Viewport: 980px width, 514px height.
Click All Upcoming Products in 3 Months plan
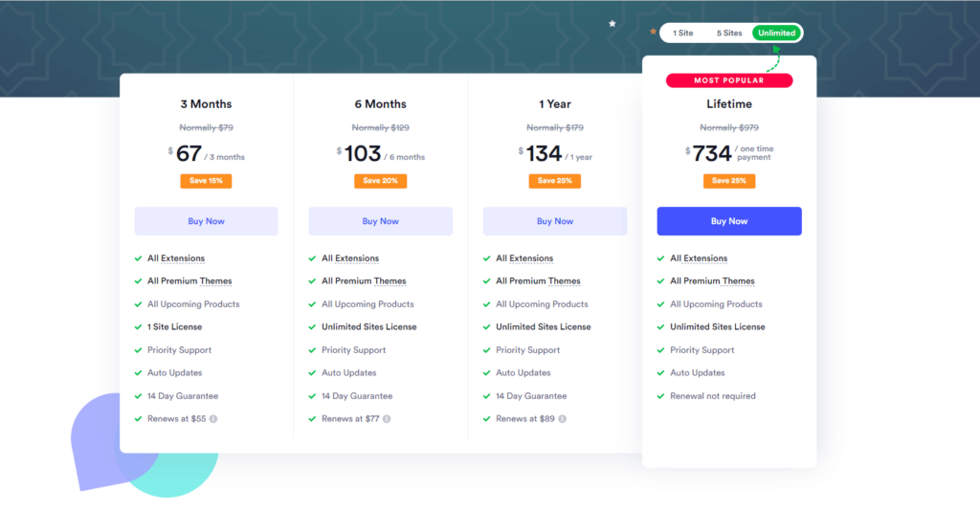click(193, 303)
